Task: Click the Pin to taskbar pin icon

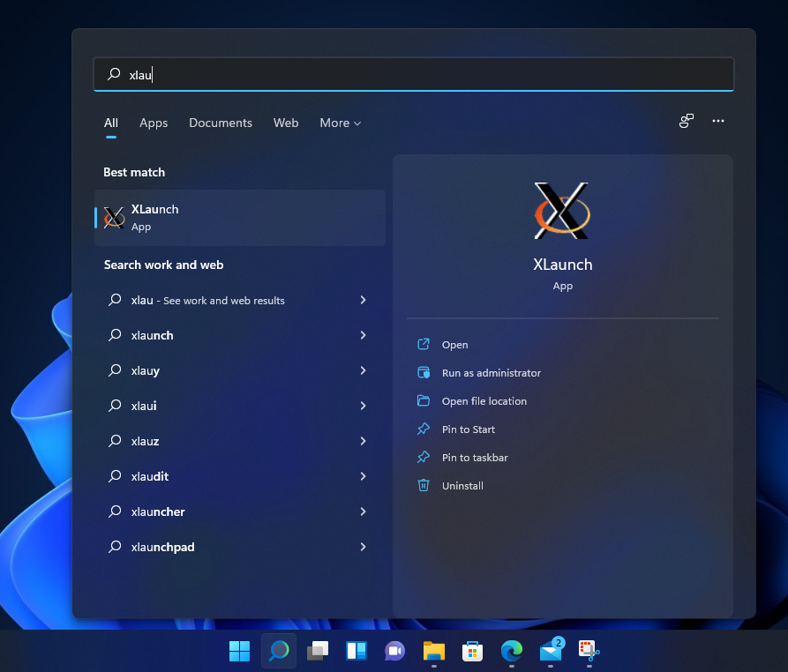Action: point(424,457)
